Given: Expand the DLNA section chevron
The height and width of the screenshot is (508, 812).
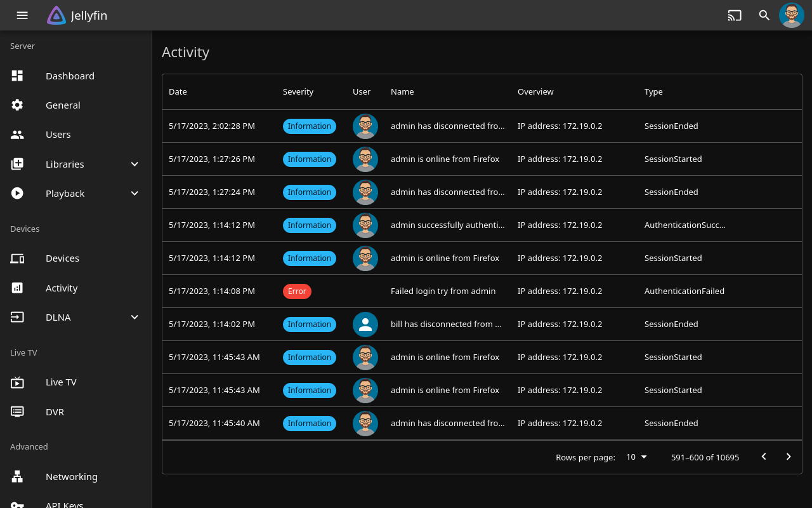Looking at the screenshot, I should click(134, 317).
